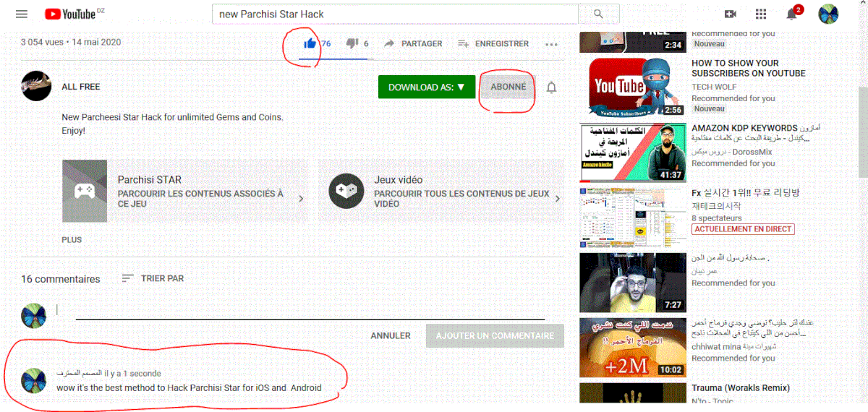This screenshot has width=868, height=412.
Task: Click the Parchisi STAR gamepad icon
Action: pos(85,191)
